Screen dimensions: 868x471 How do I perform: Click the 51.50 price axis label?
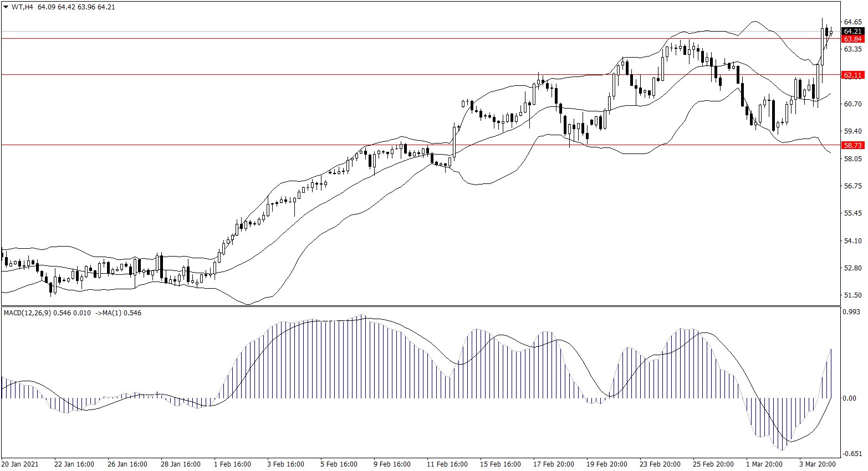[x=852, y=295]
